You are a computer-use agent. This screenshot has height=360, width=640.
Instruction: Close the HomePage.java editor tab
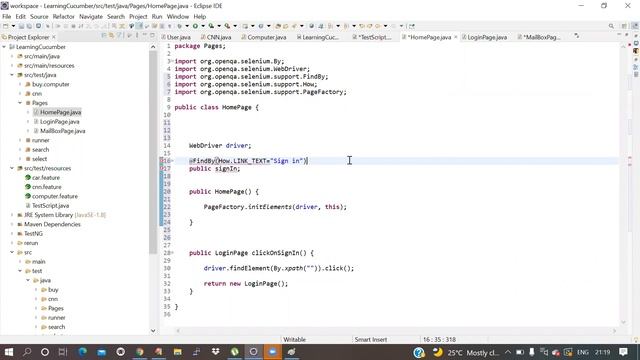pos(456,37)
